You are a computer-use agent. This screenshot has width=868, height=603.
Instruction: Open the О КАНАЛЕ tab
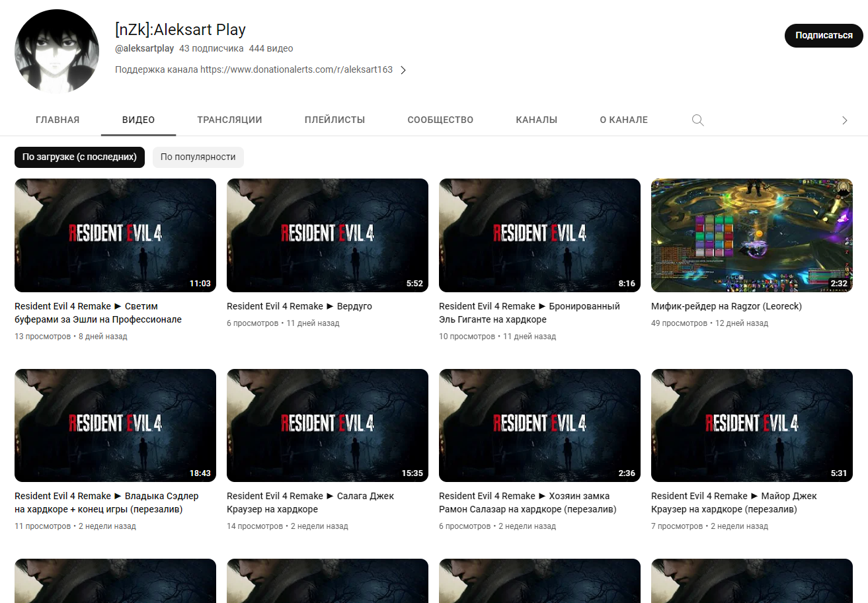click(623, 120)
